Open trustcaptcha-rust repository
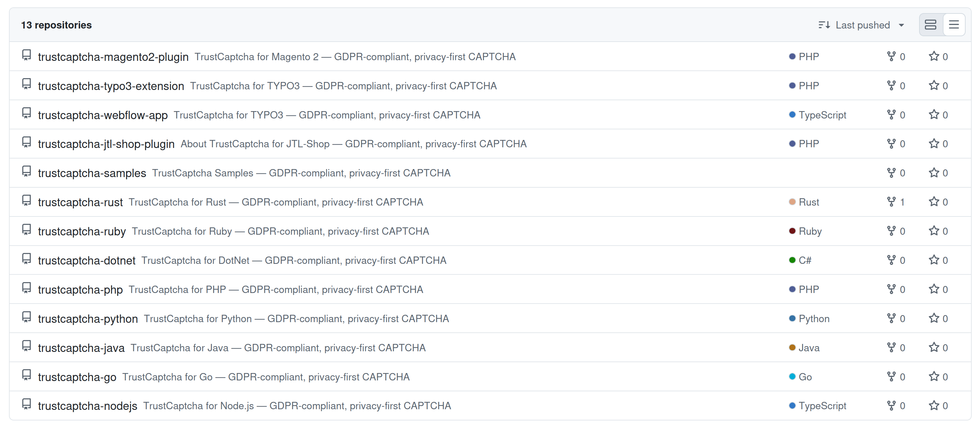The height and width of the screenshot is (431, 980). [x=80, y=202]
